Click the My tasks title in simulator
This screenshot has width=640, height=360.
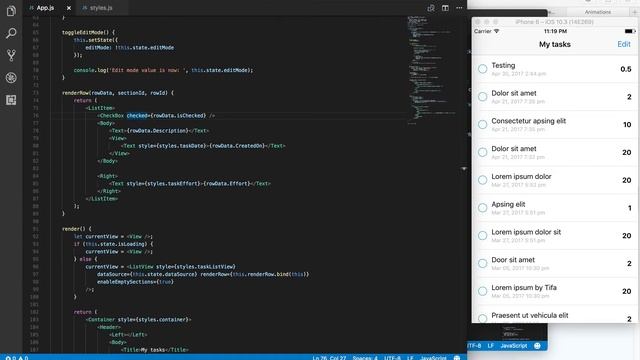click(555, 44)
